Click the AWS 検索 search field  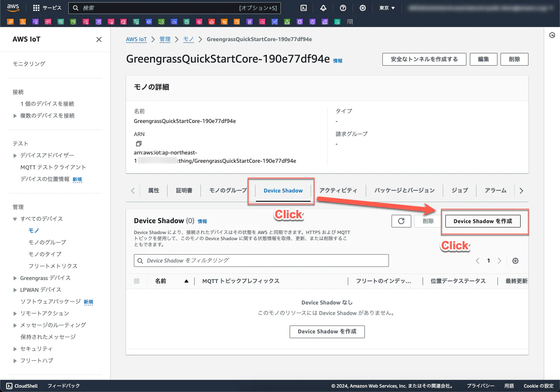[x=175, y=8]
